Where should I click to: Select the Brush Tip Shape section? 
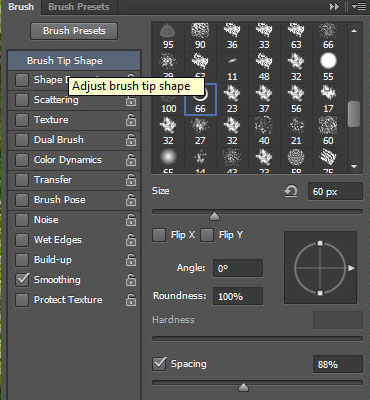(74, 61)
